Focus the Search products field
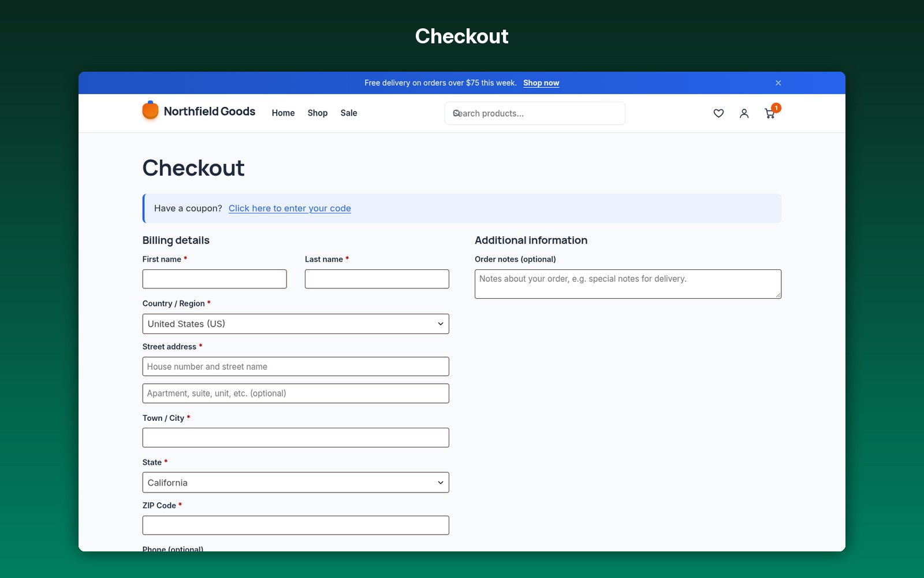The height and width of the screenshot is (578, 924). [535, 113]
